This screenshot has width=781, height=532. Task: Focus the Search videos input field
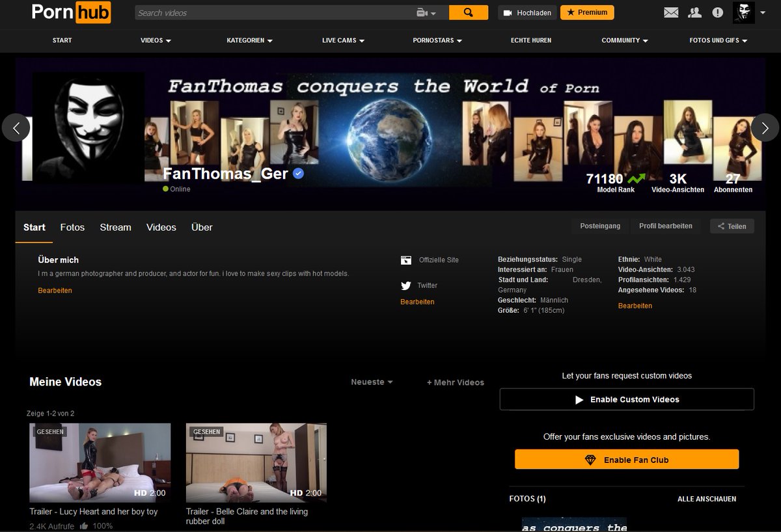click(x=274, y=13)
